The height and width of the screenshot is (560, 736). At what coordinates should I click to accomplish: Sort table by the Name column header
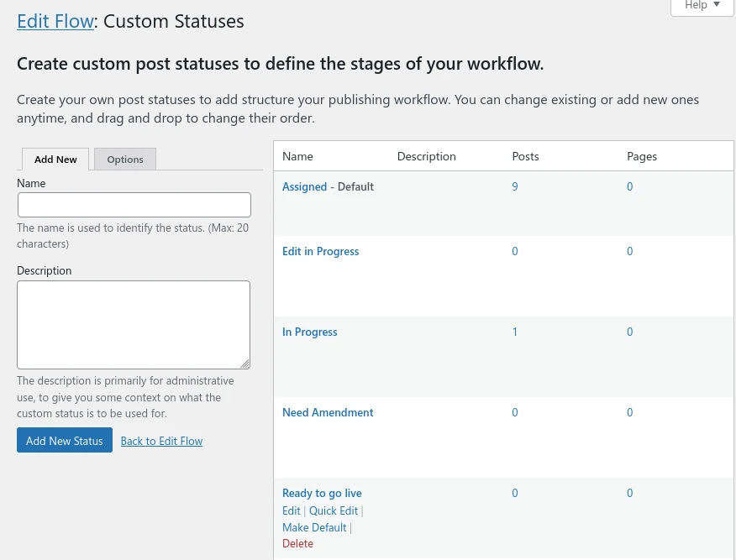[x=297, y=155]
